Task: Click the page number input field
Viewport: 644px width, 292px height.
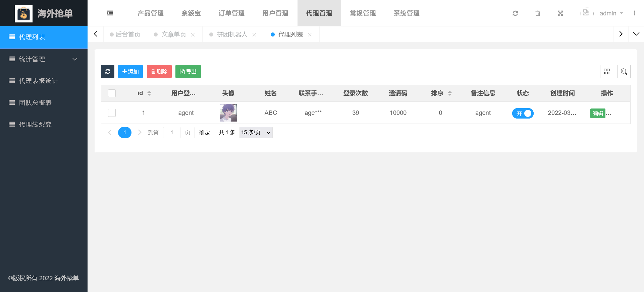Action: 171,133
